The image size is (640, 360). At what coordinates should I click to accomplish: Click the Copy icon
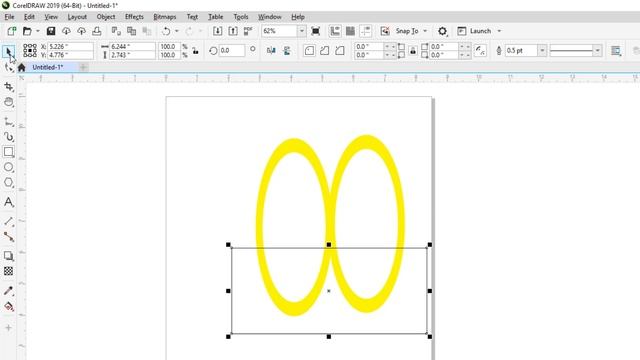pos(131,31)
